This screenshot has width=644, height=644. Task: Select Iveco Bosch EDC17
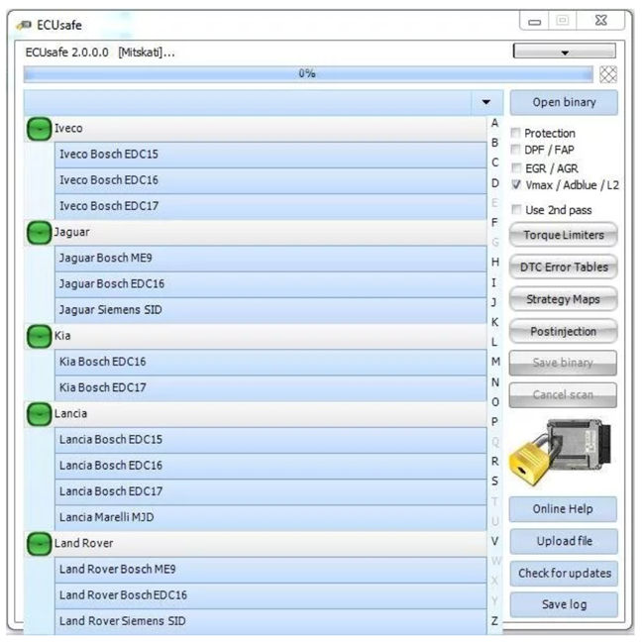(270, 206)
